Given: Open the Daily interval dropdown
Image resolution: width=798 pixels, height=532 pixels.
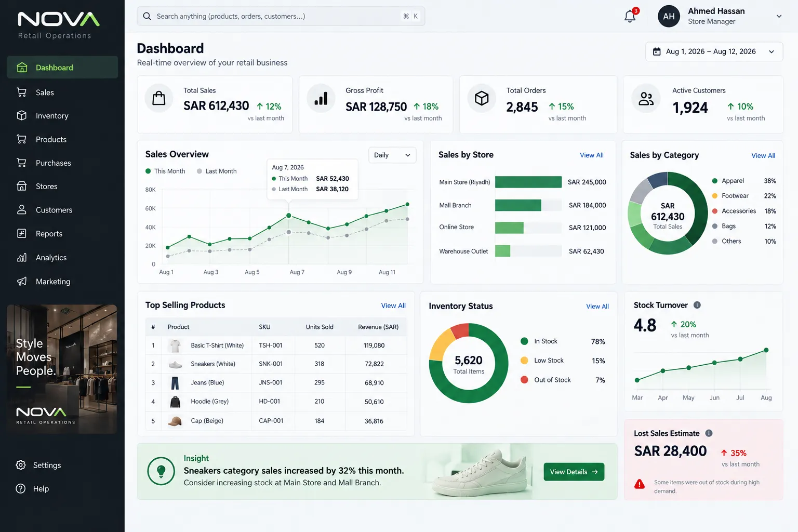Looking at the screenshot, I should point(392,155).
